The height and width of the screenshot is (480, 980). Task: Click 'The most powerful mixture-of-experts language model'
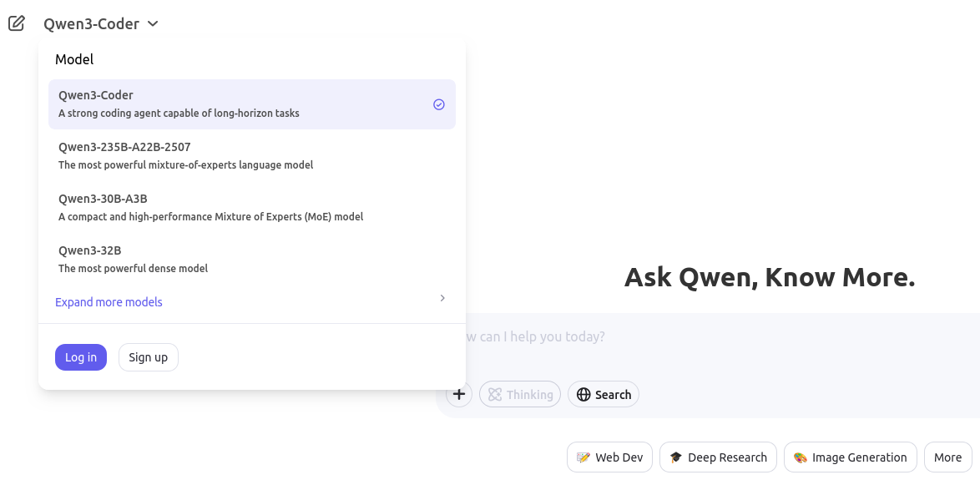(x=185, y=165)
